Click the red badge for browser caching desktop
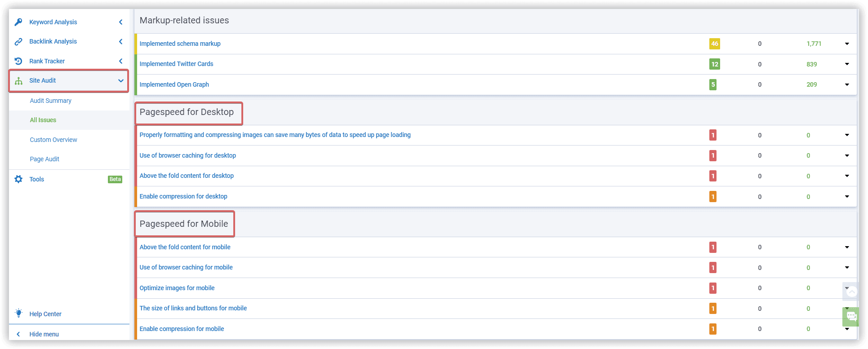This screenshot has width=868, height=349. click(x=712, y=155)
